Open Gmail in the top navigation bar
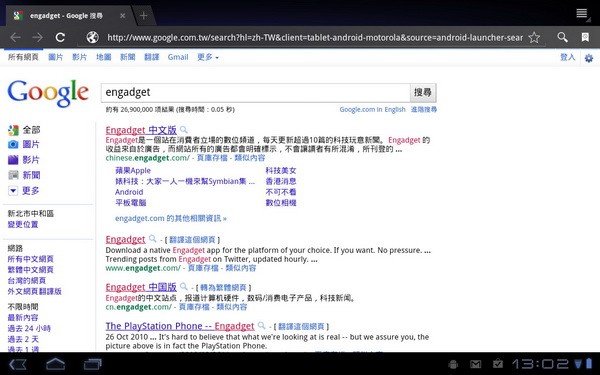This screenshot has height=375, width=600. pos(178,57)
